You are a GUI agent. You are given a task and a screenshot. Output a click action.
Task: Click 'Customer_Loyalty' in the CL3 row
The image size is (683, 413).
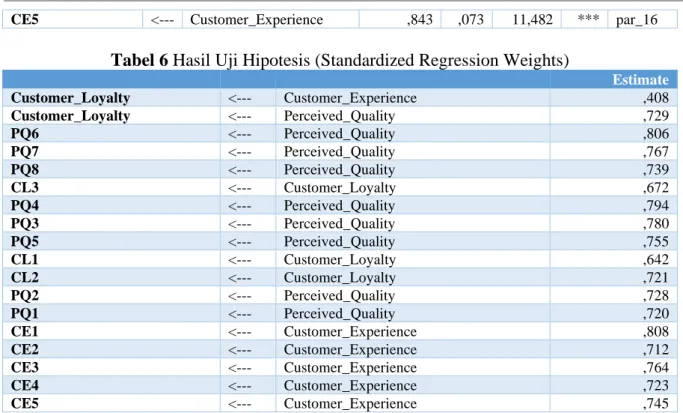pos(340,188)
